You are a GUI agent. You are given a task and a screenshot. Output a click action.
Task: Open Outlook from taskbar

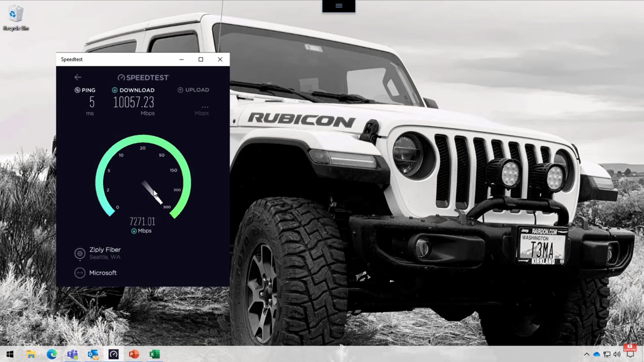point(93,354)
